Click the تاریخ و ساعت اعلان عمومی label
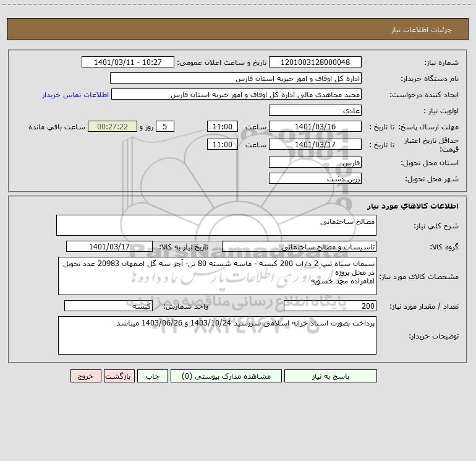476x461 pixels. tap(222, 62)
